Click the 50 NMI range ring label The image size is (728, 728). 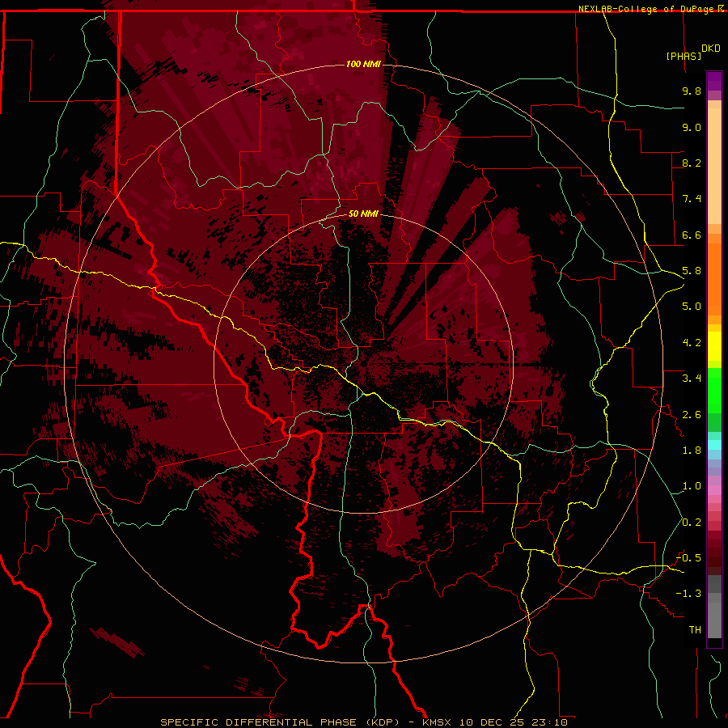point(363,214)
